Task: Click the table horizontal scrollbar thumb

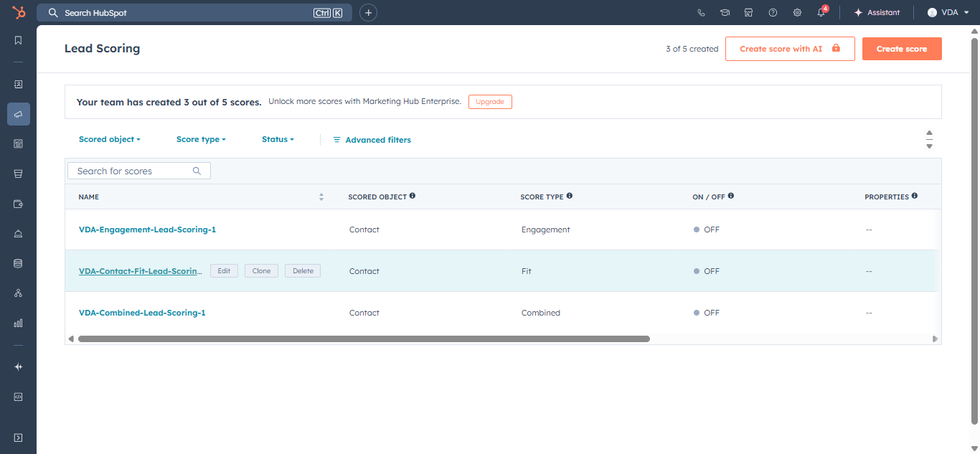Action: (x=364, y=339)
